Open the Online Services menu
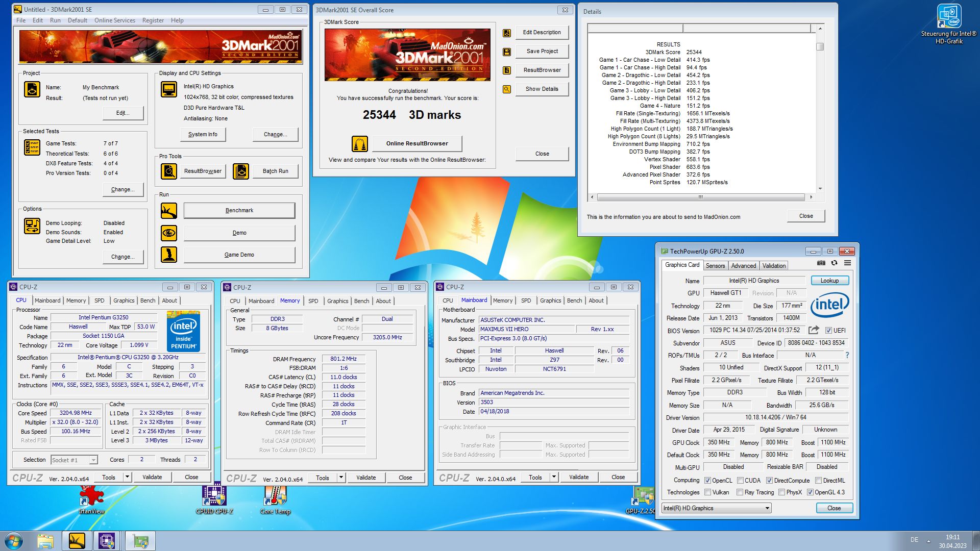This screenshot has width=980, height=551. click(x=115, y=20)
